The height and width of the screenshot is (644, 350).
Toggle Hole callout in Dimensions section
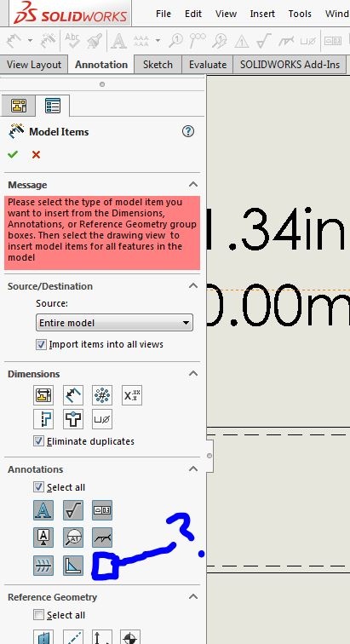coord(102,419)
